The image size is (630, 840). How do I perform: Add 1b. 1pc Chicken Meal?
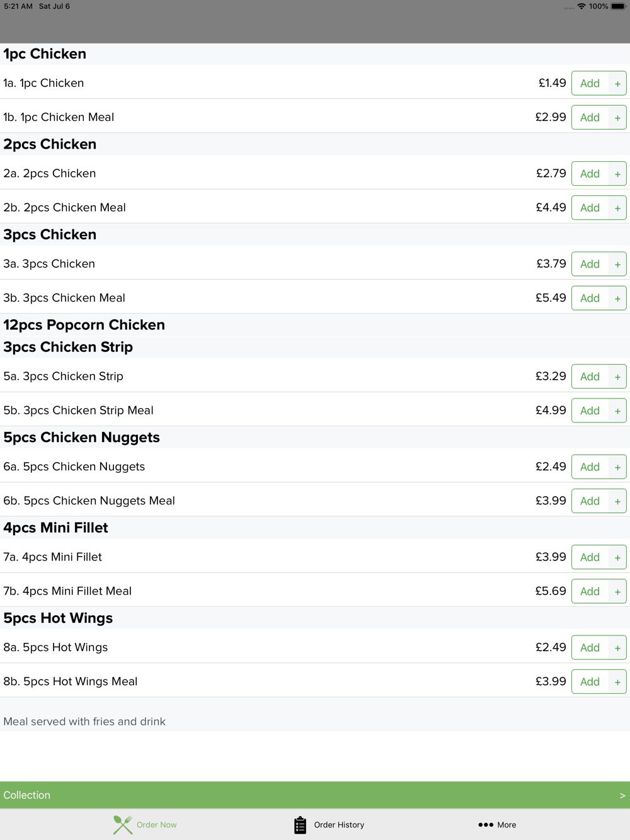pyautogui.click(x=590, y=118)
